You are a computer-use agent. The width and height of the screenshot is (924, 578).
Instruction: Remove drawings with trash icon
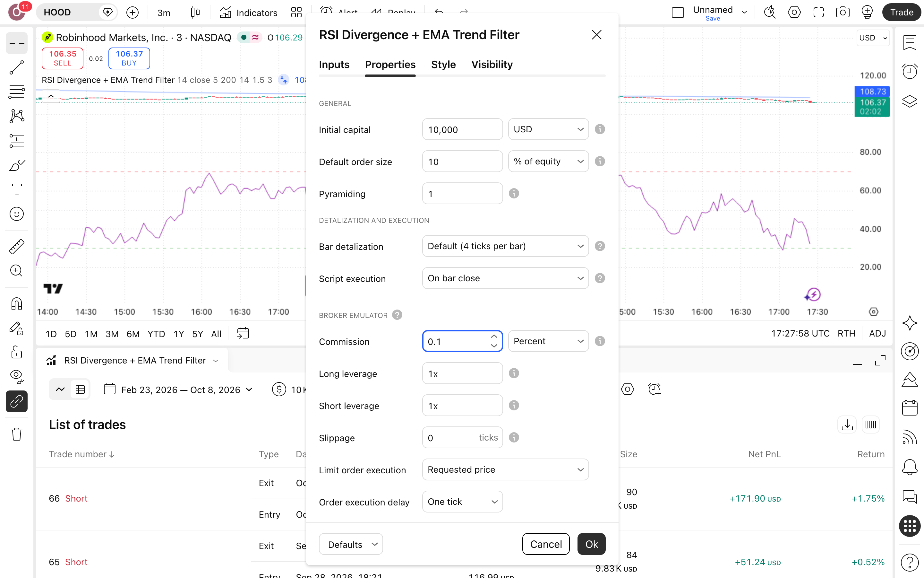pos(16,434)
